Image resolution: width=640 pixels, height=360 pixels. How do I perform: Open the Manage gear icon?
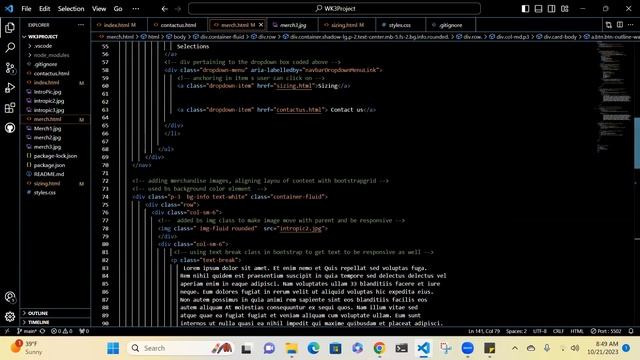[10, 316]
